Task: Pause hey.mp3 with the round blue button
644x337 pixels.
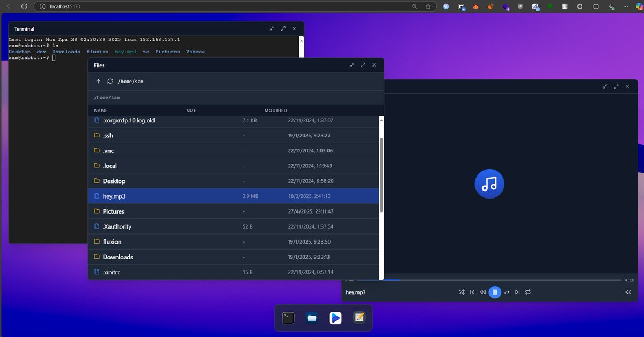Action: click(x=495, y=292)
